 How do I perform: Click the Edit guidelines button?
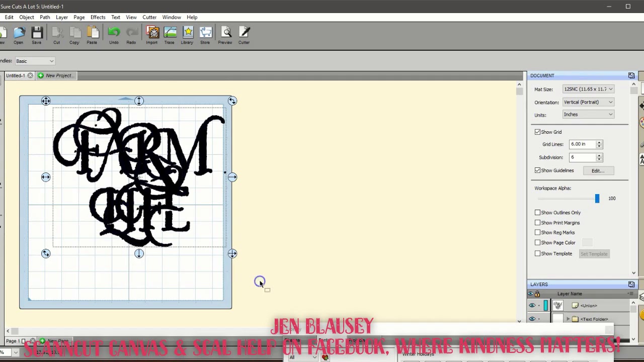coord(598,171)
